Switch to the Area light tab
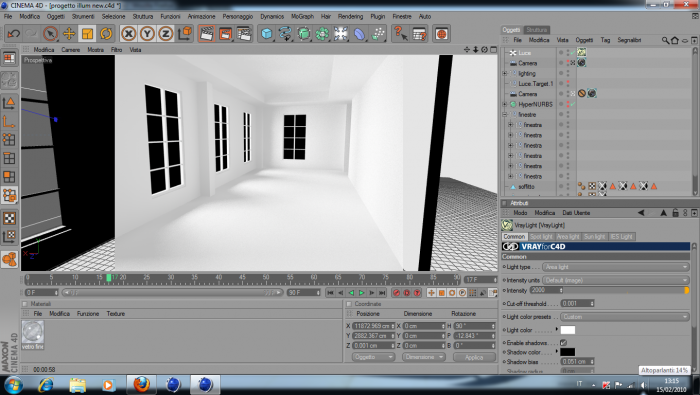This screenshot has height=395, width=700. tap(568, 237)
